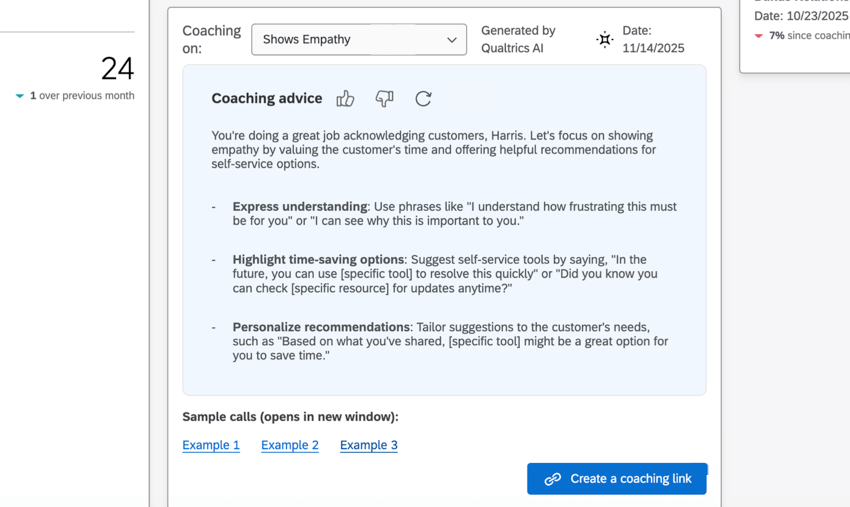This screenshot has width=850, height=507.
Task: Expand the Coaching on dropdown chevron
Action: point(451,40)
